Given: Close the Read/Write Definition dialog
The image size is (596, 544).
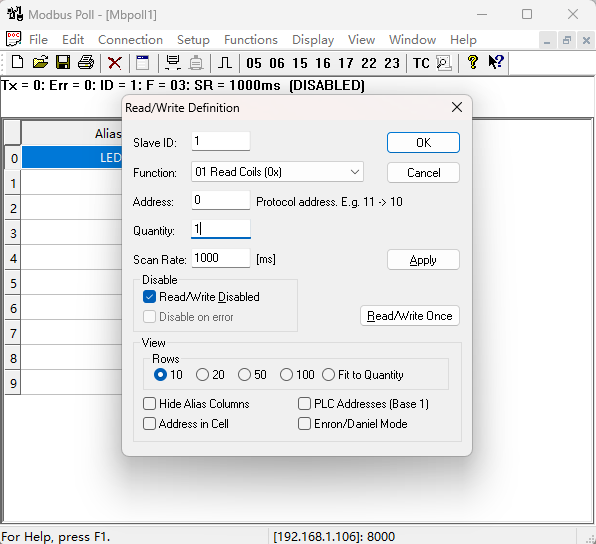Looking at the screenshot, I should [x=457, y=107].
